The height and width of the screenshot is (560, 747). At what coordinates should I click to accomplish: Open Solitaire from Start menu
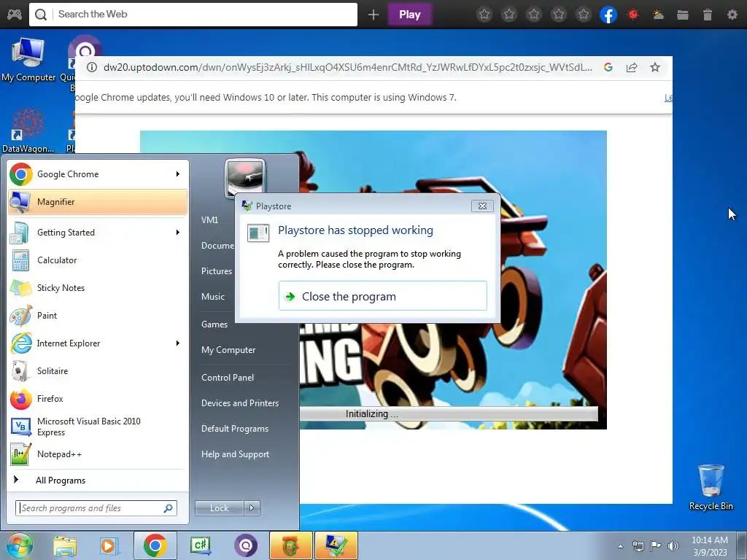coord(98,371)
